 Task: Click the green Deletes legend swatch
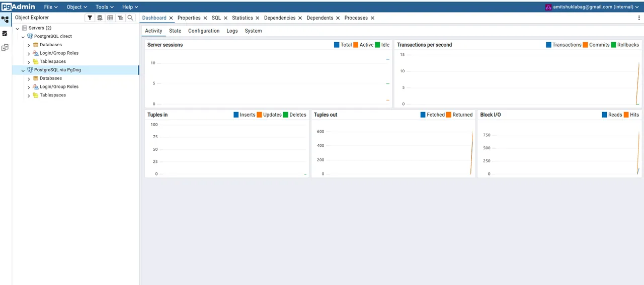(286, 115)
